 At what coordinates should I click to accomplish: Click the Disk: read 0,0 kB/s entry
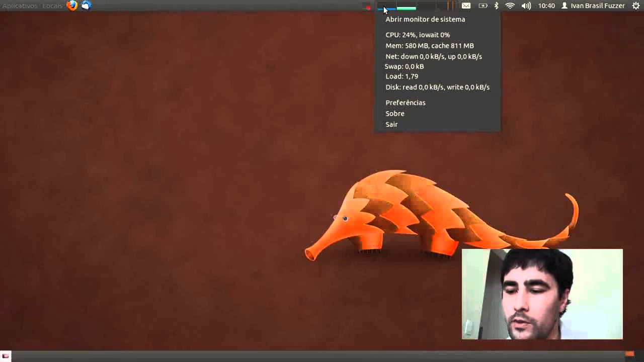click(438, 87)
